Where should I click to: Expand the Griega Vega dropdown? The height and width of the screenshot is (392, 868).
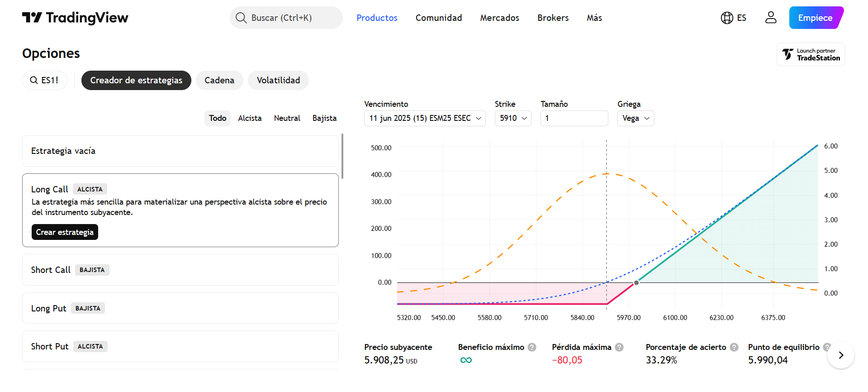click(x=636, y=118)
